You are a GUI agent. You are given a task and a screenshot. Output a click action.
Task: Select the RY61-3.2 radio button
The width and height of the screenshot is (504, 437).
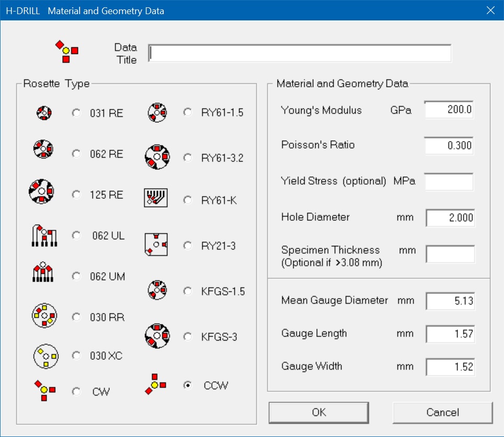point(187,158)
